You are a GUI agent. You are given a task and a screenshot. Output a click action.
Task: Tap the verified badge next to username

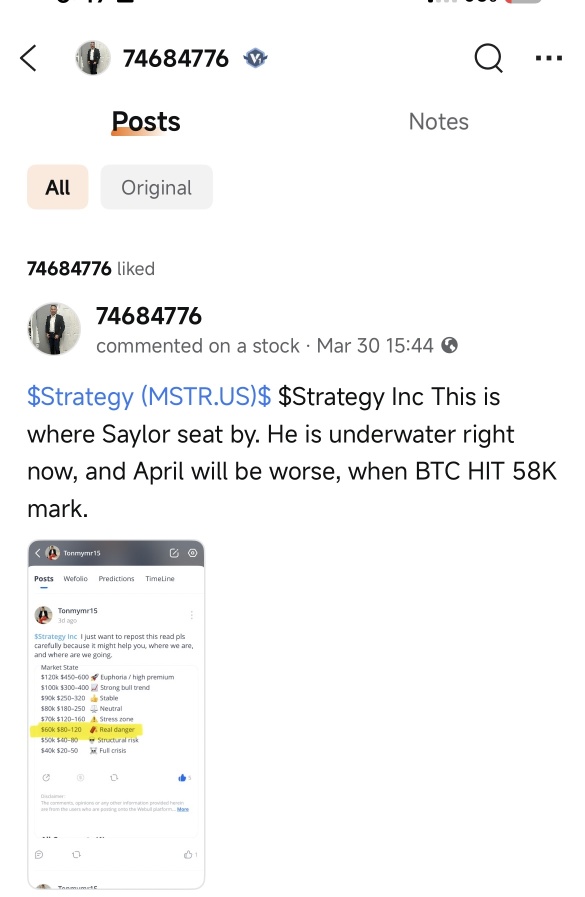tap(256, 58)
